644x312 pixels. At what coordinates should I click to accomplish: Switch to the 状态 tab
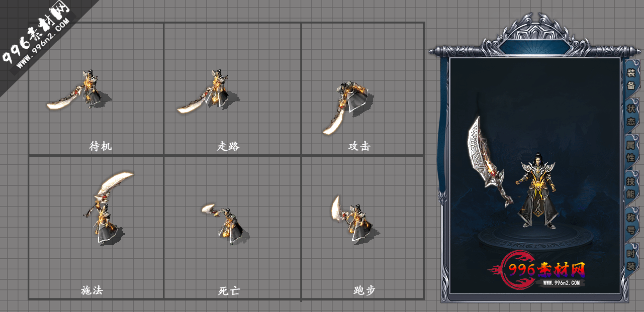631,115
